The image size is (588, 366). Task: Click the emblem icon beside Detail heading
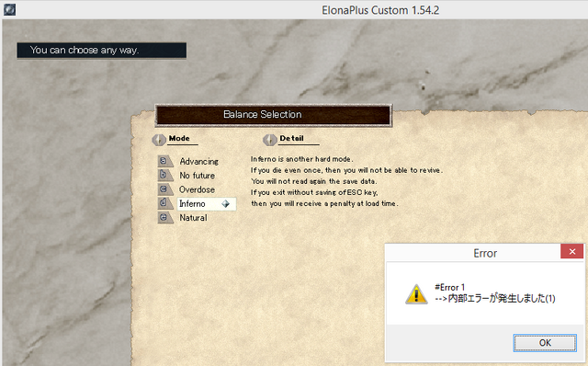click(x=269, y=140)
